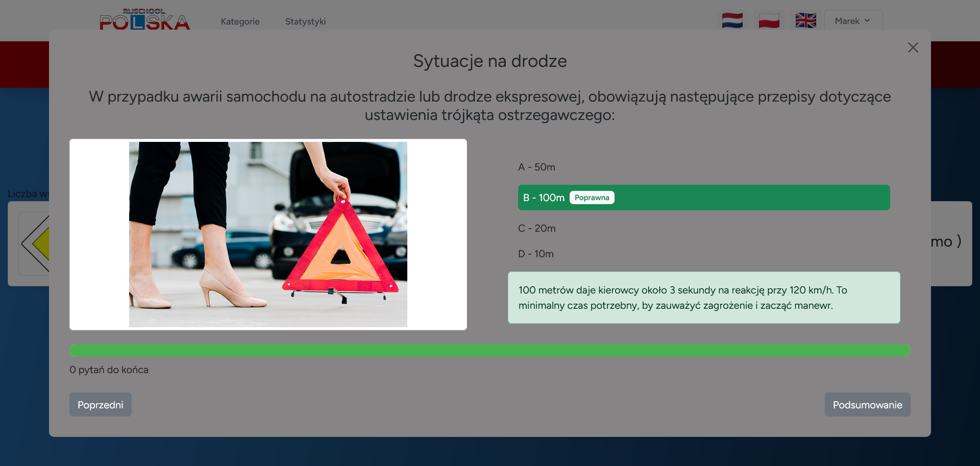The image size is (980, 466).
Task: Switch language with the Dutch flag
Action: click(732, 21)
